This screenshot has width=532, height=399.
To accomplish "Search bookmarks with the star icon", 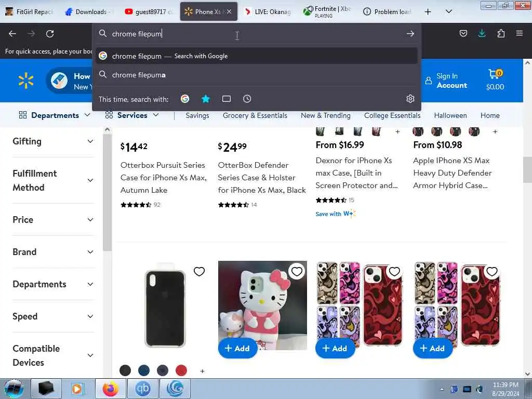I will tap(206, 99).
